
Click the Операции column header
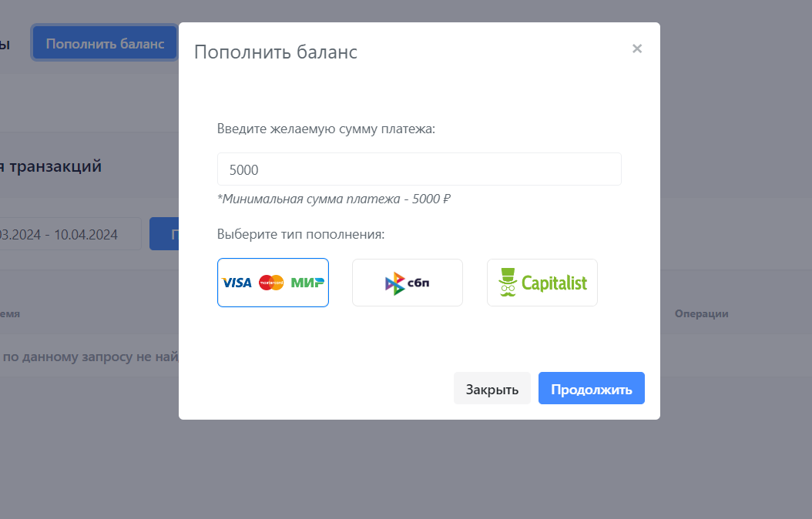[x=701, y=313]
